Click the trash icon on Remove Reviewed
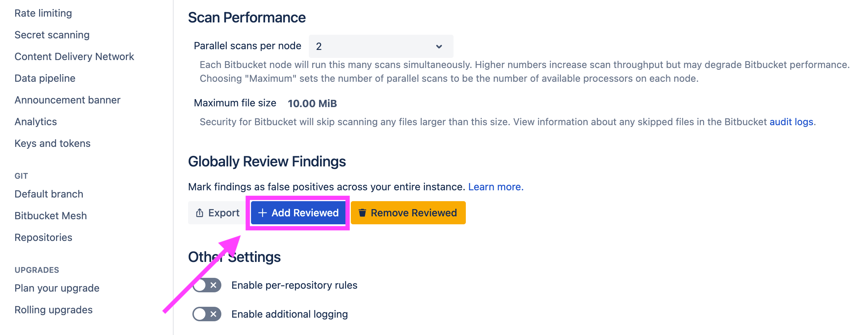Viewport: 868px width, 335px height. 362,213
